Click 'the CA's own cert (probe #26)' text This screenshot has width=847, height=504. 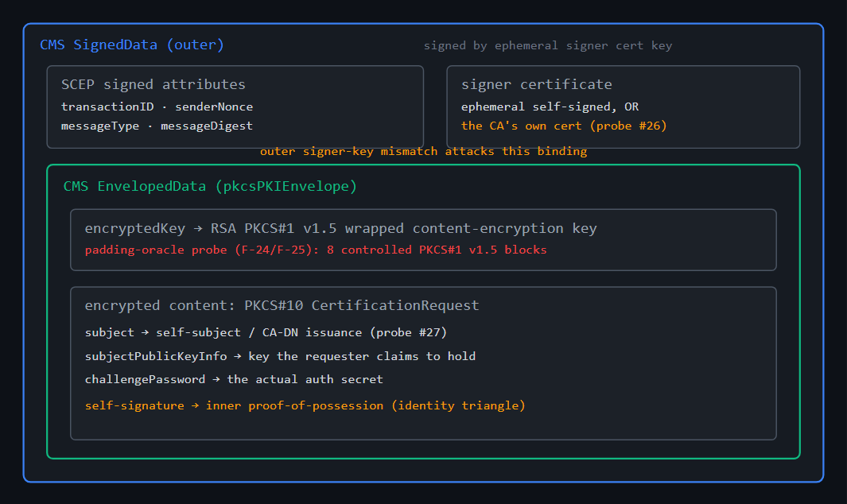(x=564, y=126)
